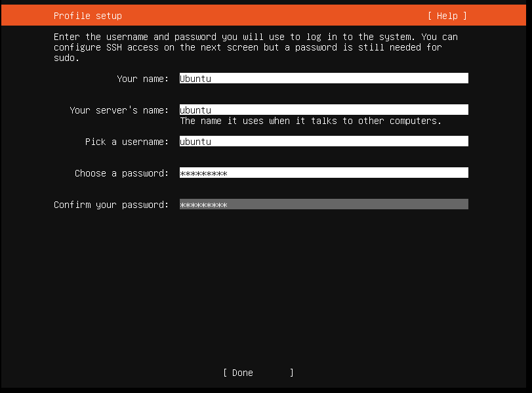
Task: Focus the 'Confirm your password' field
Action: 323,204
